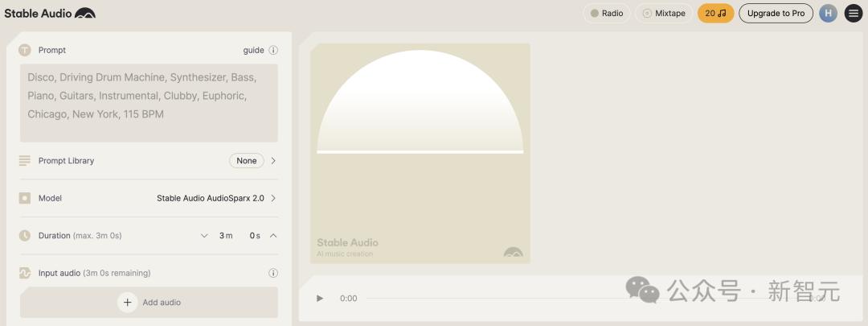Click the Model icon
The image size is (868, 326).
coord(24,198)
